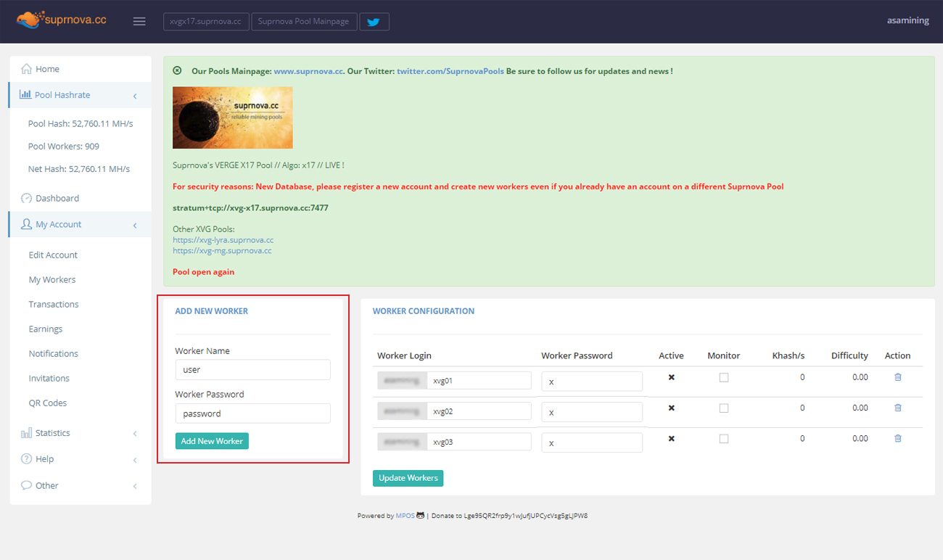
Task: Click the Add New Worker button
Action: pos(212,441)
